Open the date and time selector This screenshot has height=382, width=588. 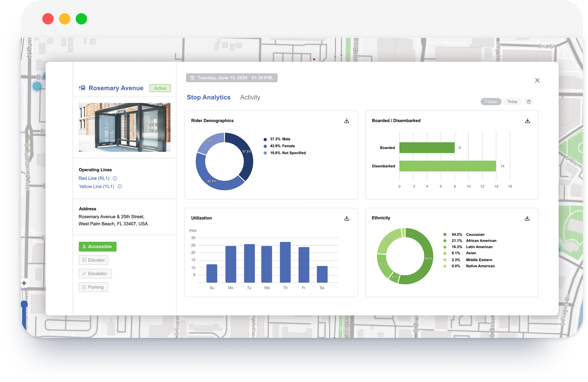click(x=232, y=78)
